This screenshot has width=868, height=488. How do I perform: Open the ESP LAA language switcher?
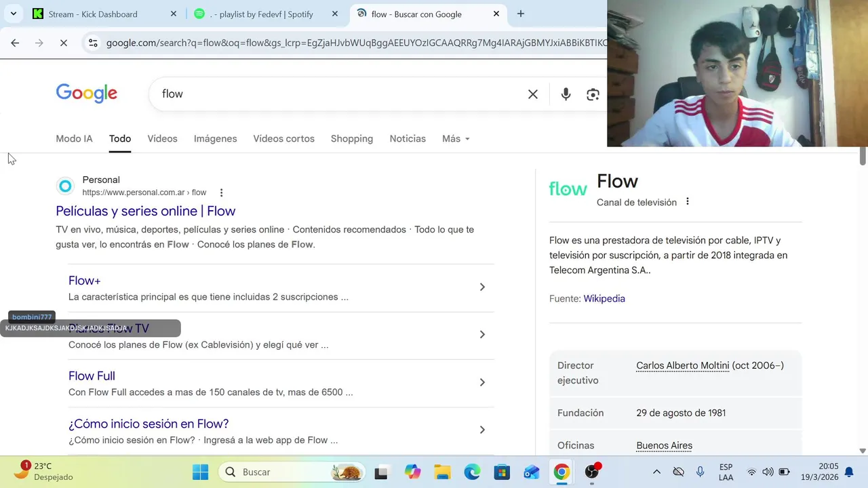[x=726, y=472]
